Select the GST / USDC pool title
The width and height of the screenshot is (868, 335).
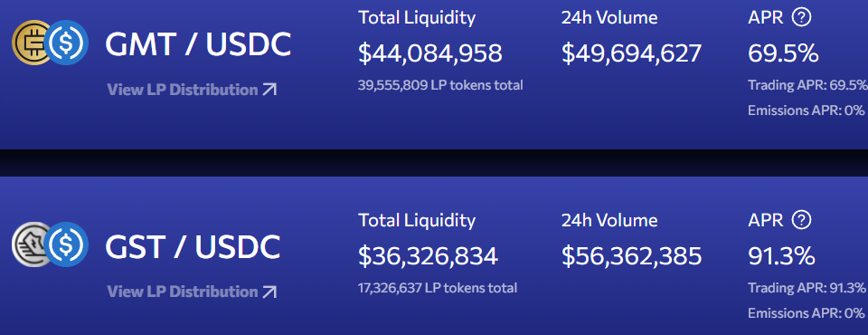tap(192, 246)
